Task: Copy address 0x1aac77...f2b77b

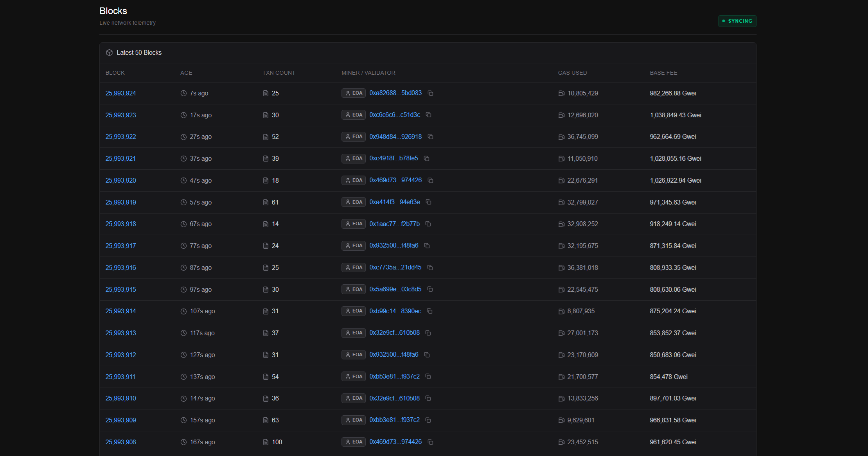Action: 428,224
